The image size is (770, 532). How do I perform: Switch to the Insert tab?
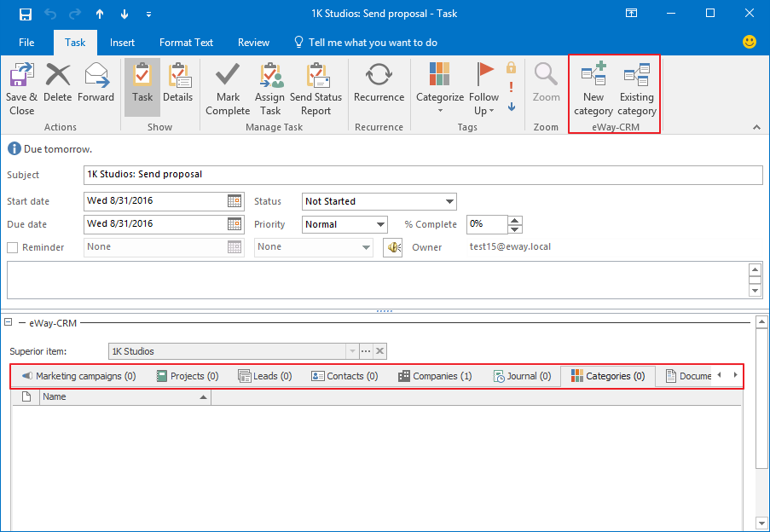122,43
